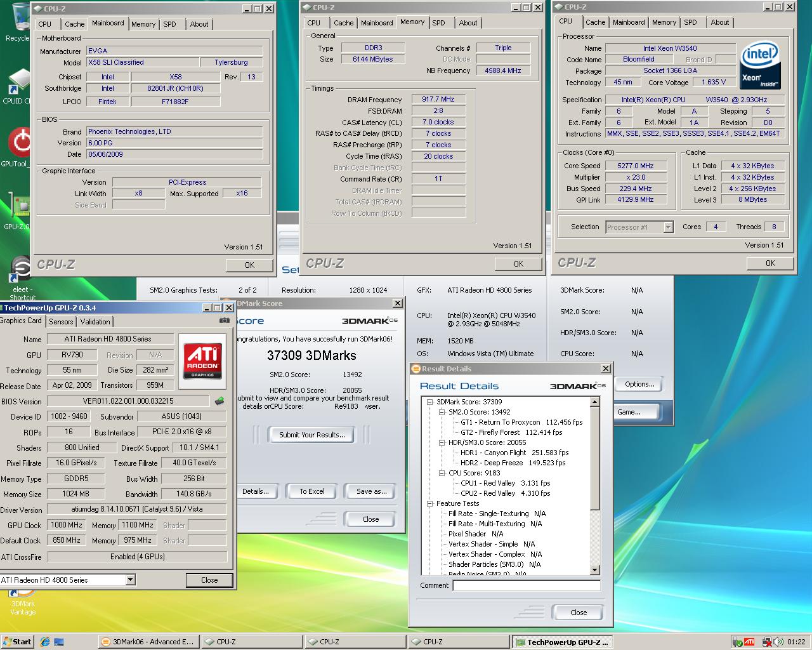Open the SPD tab in Memory CPU-Z window
The width and height of the screenshot is (812, 650).
pos(438,23)
